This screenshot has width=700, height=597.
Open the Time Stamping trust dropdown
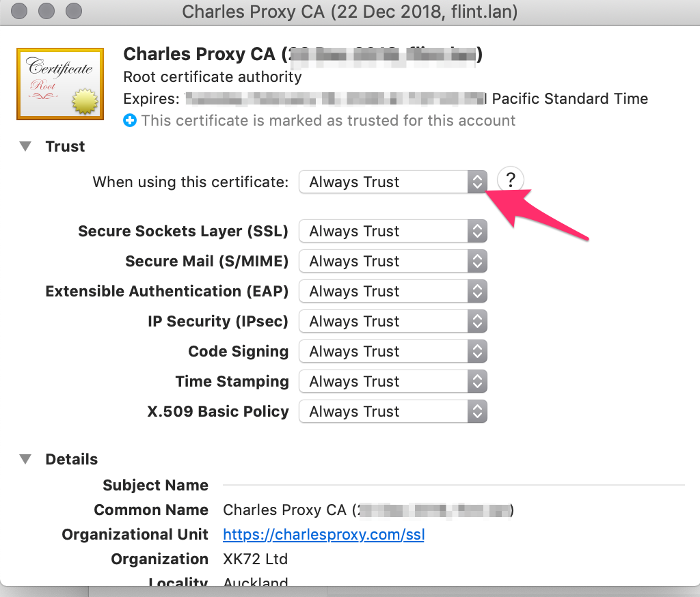point(393,381)
